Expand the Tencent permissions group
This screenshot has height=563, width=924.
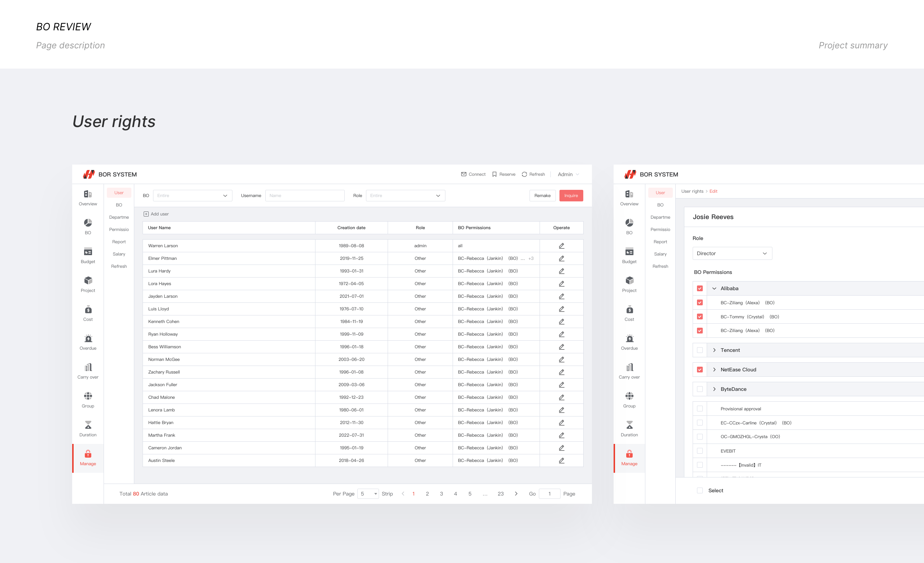tap(714, 350)
